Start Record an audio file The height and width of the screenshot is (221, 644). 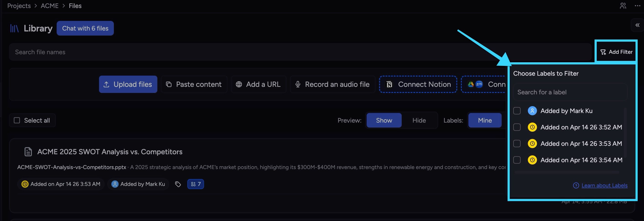(x=332, y=84)
